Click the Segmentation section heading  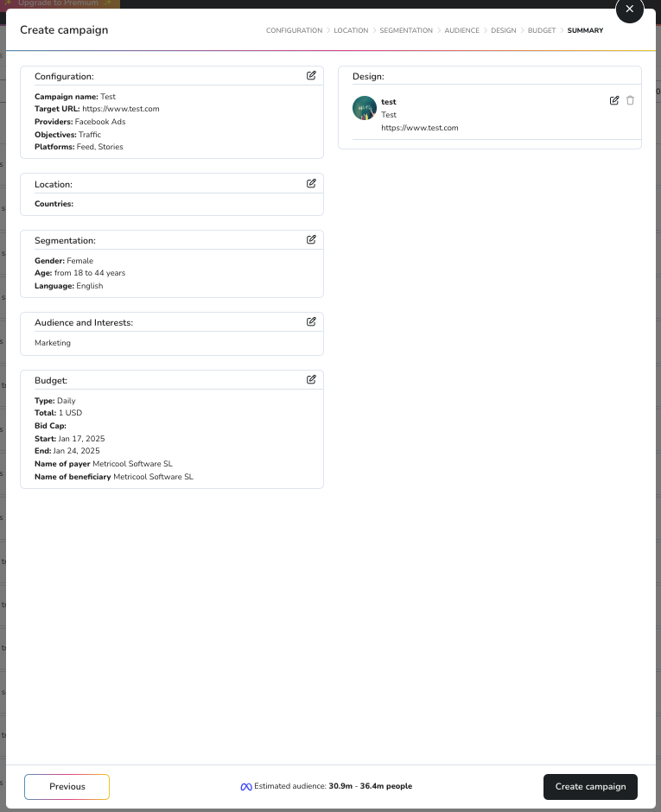click(66, 241)
